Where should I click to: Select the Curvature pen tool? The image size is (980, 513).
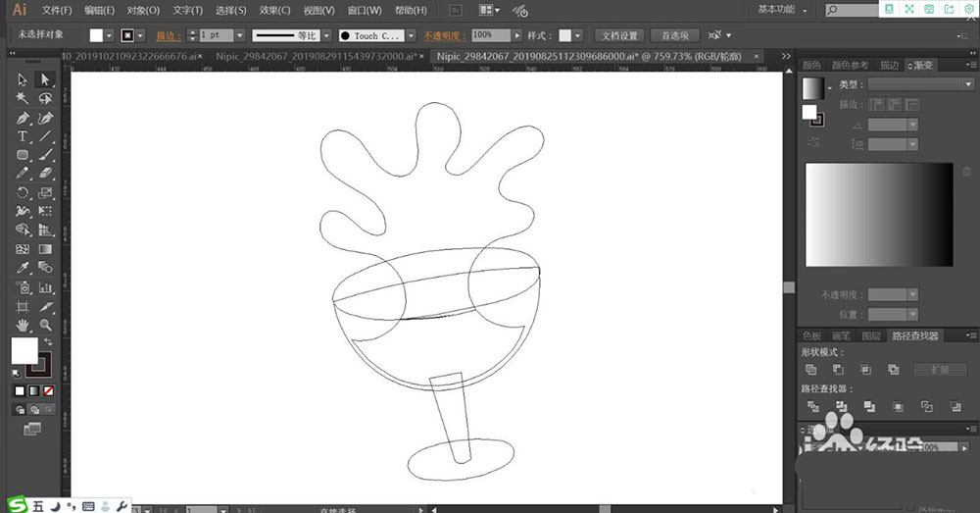tap(45, 118)
